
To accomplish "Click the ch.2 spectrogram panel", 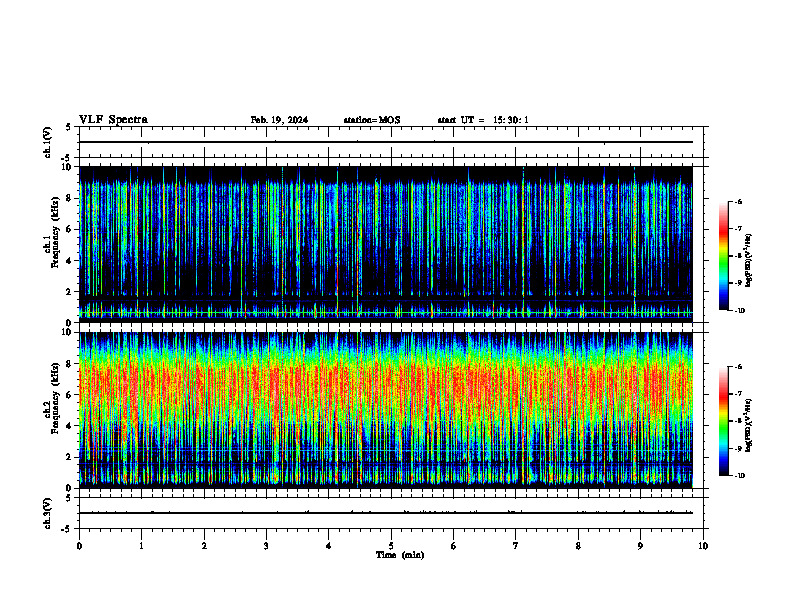I will [x=386, y=410].
